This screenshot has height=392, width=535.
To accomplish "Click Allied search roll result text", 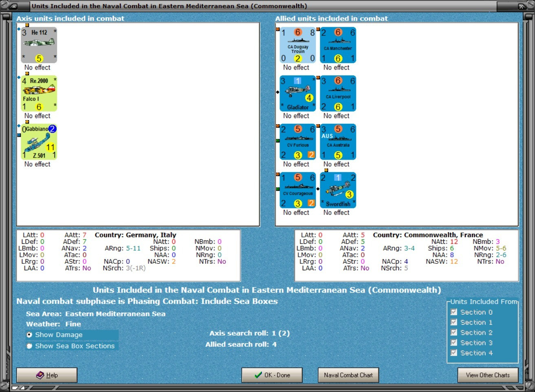I will pyautogui.click(x=241, y=344).
